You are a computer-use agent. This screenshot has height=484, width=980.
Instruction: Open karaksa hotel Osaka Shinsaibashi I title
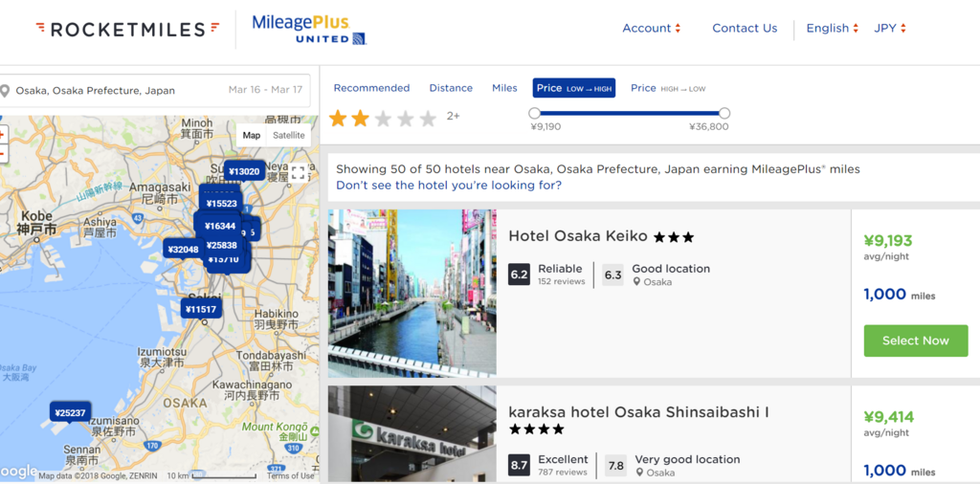(x=638, y=413)
